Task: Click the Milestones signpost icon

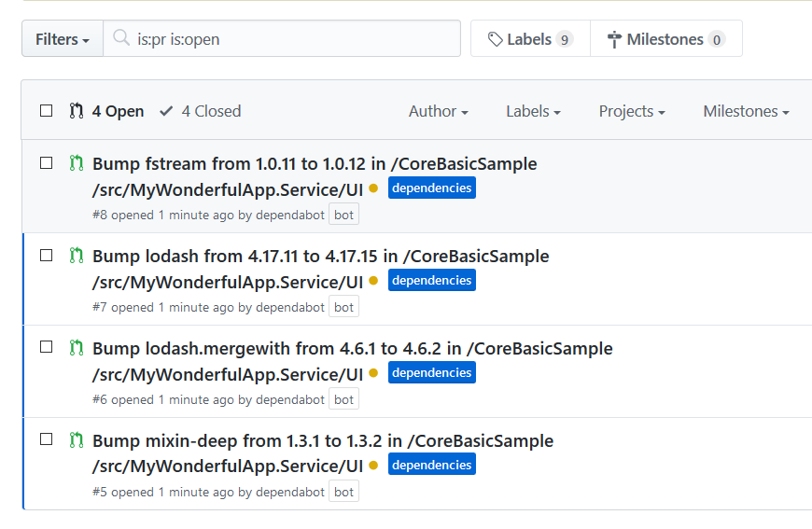Action: (614, 39)
